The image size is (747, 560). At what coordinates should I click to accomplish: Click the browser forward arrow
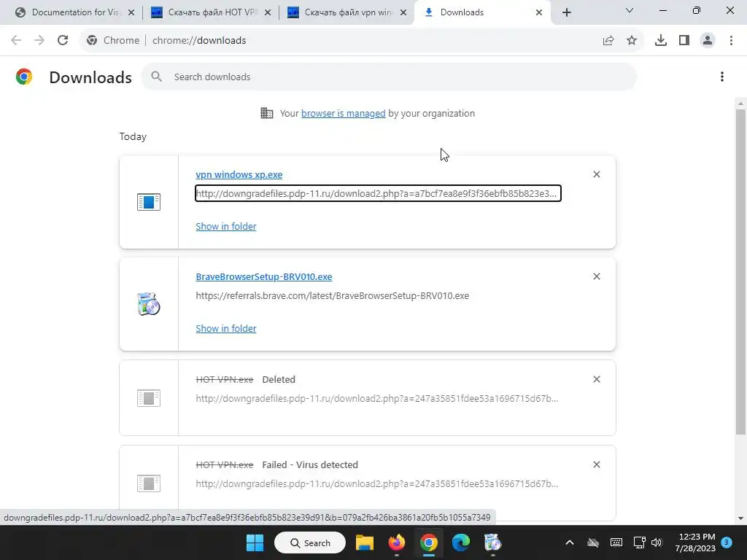[x=39, y=40]
